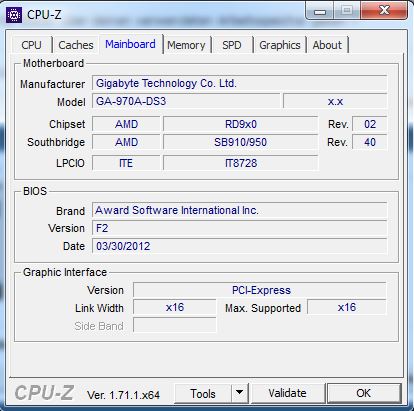Viewport: 414px width, 411px height.
Task: Click Award Software International Inc. BIOS brand
Action: [239, 210]
